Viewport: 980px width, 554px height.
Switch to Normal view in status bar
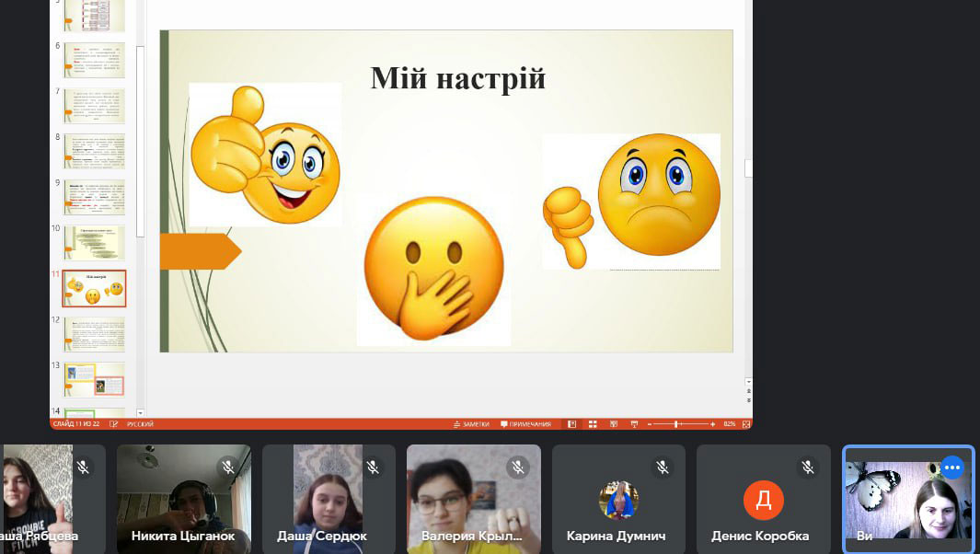click(x=571, y=424)
